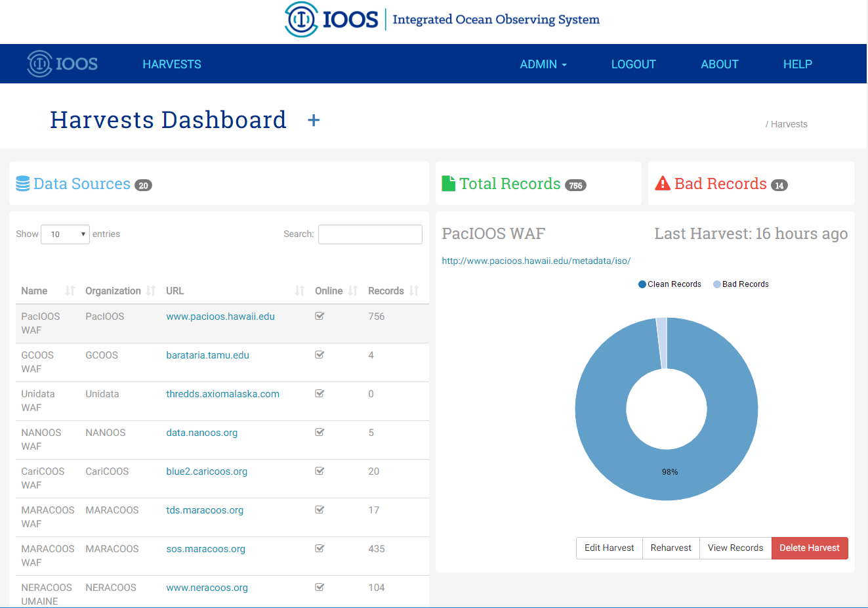This screenshot has width=868, height=608.
Task: Select the PacIOOS WAF table row name
Action: (41, 323)
